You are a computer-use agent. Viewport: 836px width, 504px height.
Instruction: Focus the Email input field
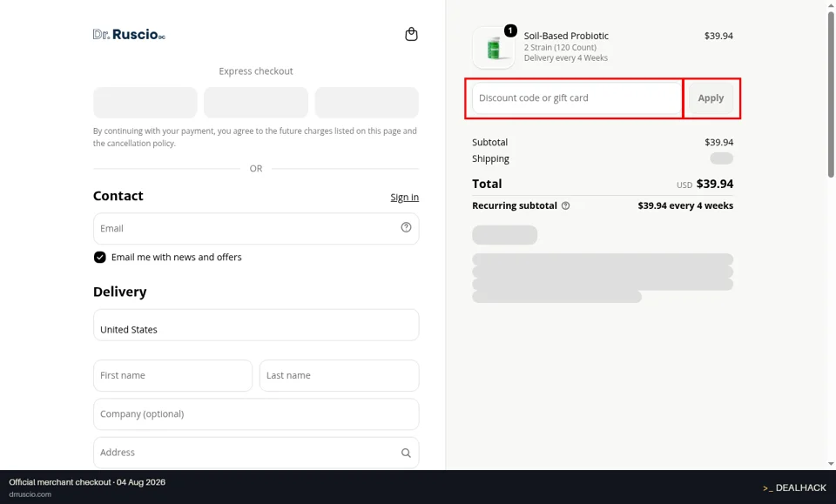256,229
